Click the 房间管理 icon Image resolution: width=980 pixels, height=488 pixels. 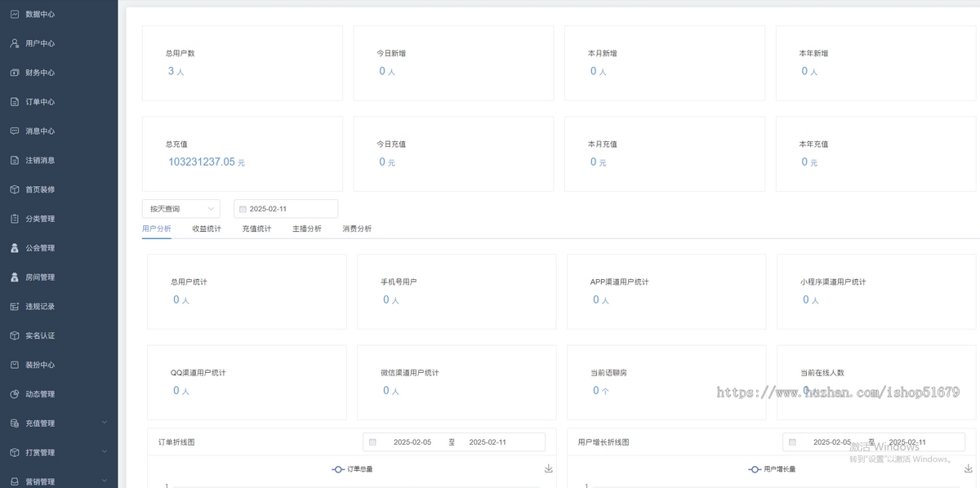click(15, 277)
